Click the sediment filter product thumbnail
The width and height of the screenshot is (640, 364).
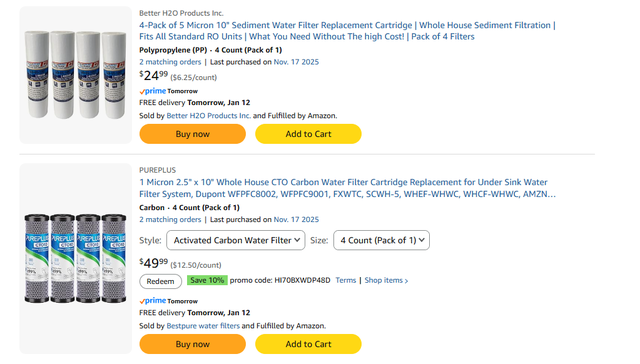[x=76, y=75]
